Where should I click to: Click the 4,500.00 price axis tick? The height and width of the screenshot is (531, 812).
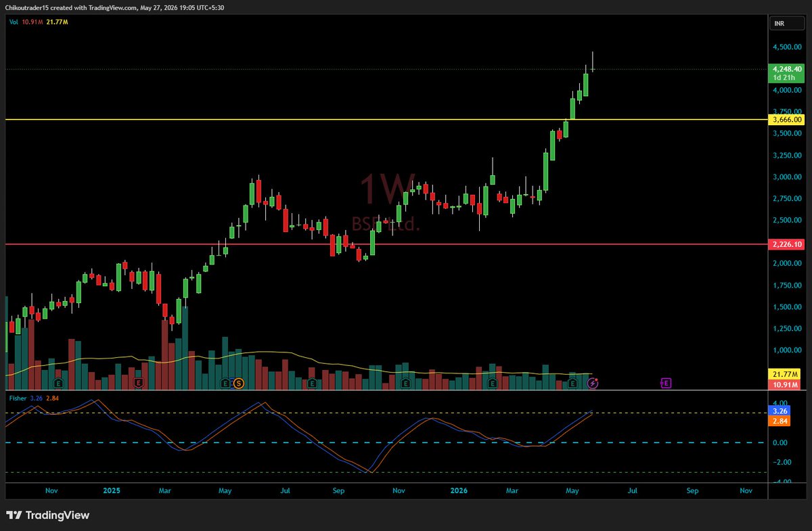click(x=788, y=47)
